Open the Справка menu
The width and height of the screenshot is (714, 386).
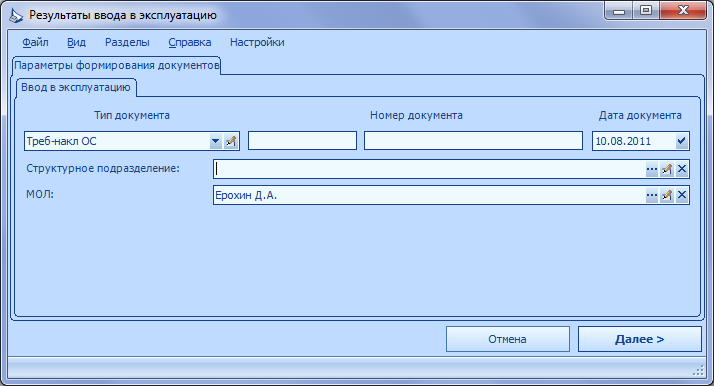[x=189, y=42]
